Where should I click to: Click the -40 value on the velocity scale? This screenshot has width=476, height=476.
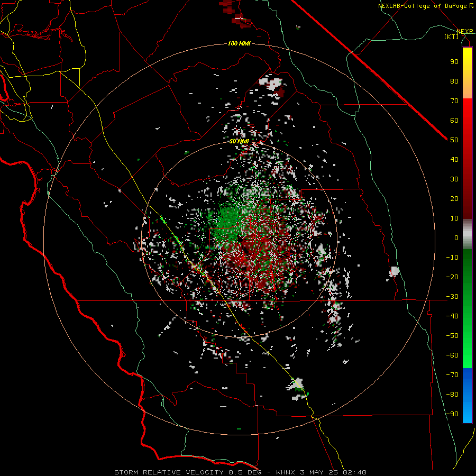[x=452, y=316]
